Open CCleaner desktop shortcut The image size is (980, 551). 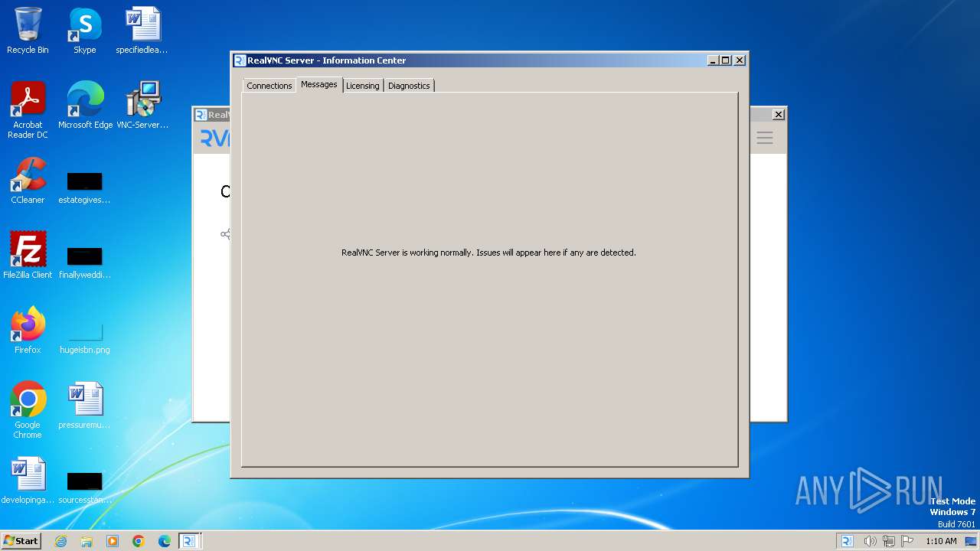28,181
